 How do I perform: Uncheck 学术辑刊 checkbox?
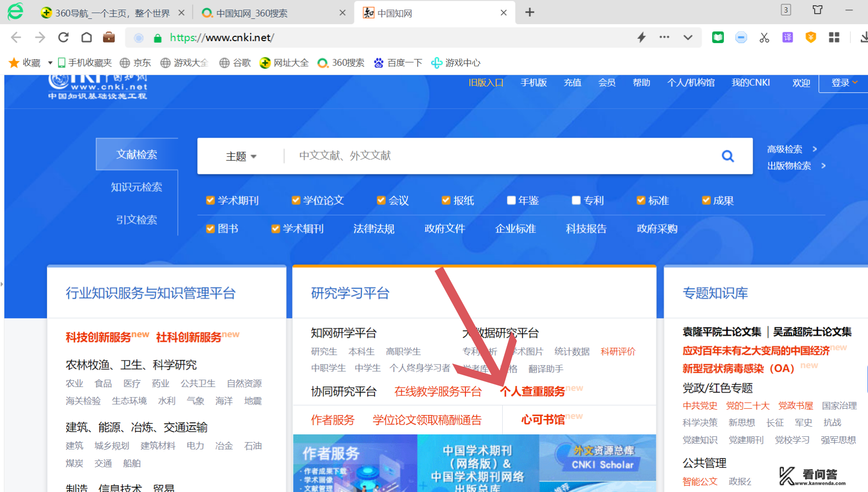coord(276,229)
